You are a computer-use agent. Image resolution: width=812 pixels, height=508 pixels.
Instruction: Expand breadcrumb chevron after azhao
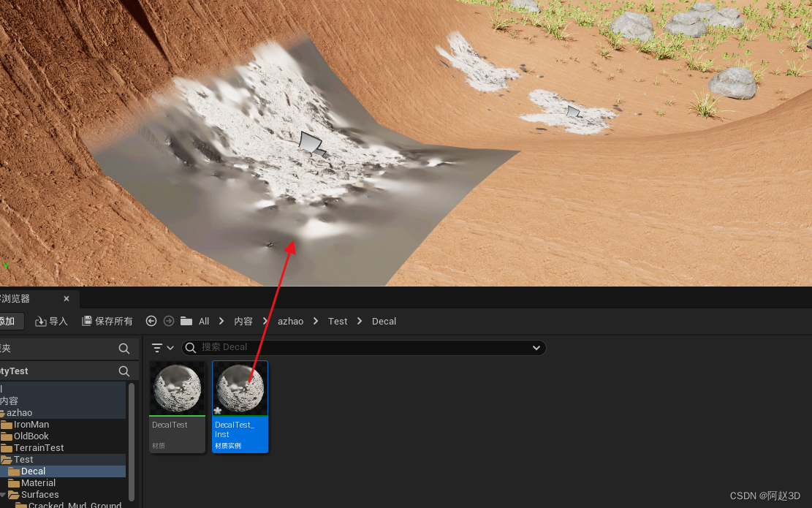click(316, 321)
